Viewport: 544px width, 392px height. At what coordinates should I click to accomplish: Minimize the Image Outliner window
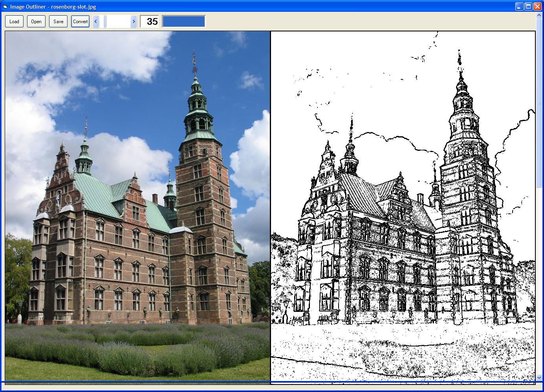point(519,6)
